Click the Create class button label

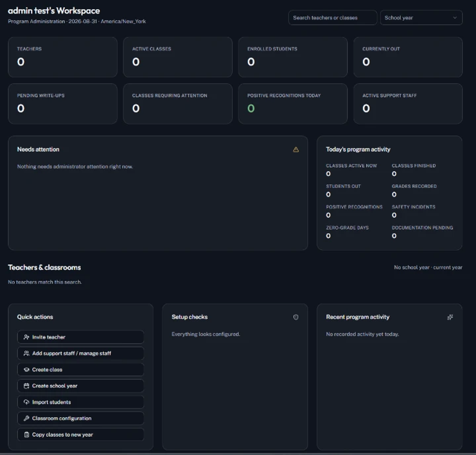pyautogui.click(x=47, y=370)
